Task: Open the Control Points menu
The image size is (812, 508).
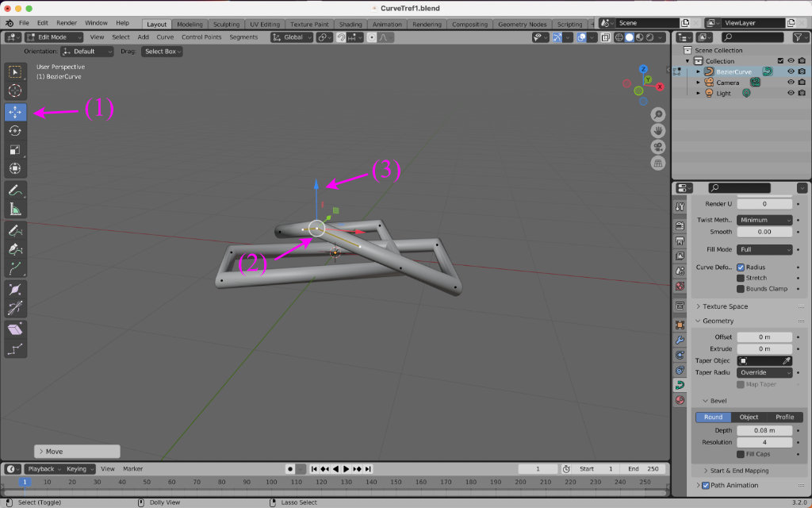Action: click(x=201, y=37)
